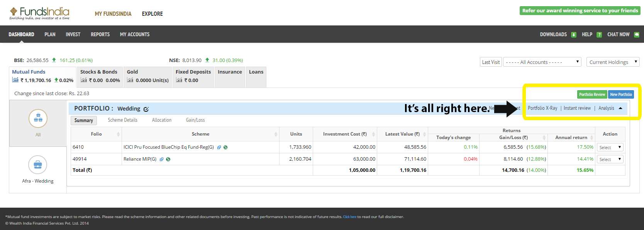Switch to the Fixed Deposits tab
This screenshot has width=644, height=230.
click(x=193, y=77)
